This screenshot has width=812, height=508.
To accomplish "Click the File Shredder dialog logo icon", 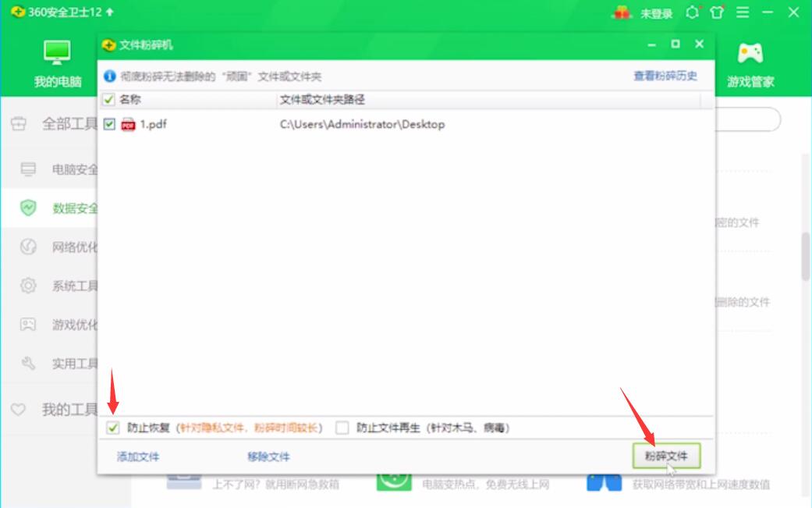I will pos(108,45).
